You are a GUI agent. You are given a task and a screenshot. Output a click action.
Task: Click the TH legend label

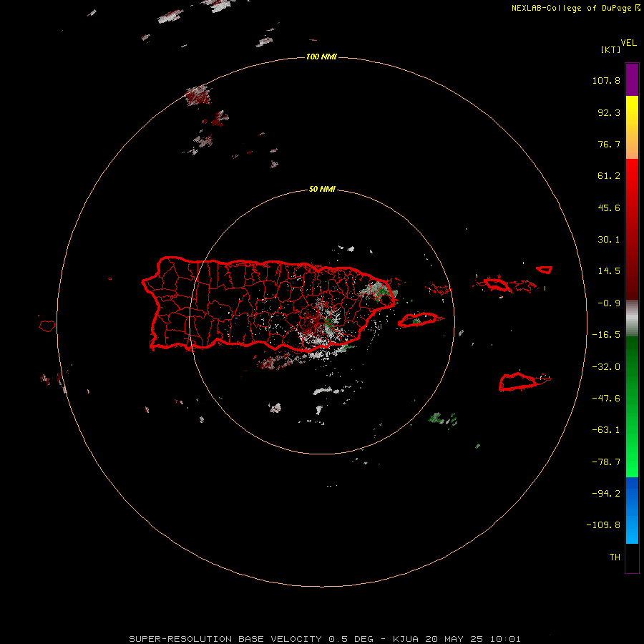point(615,557)
